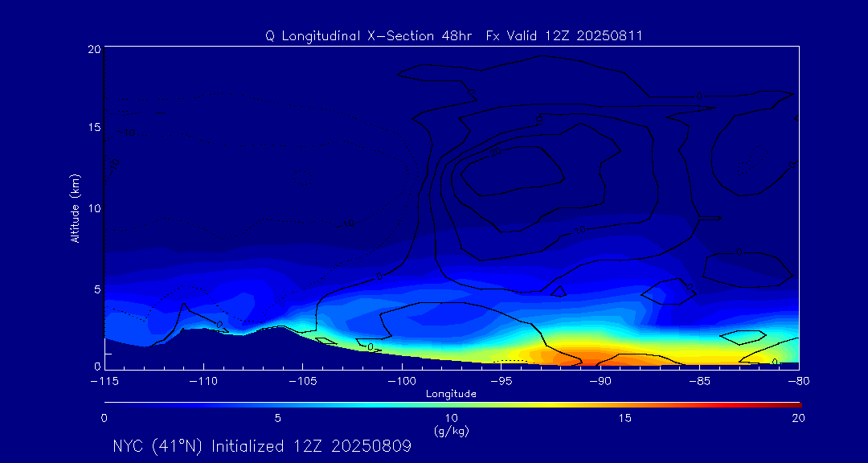
Task: Click the plot title "Q Longitudinal X-Section 48hr"
Action: (369, 36)
